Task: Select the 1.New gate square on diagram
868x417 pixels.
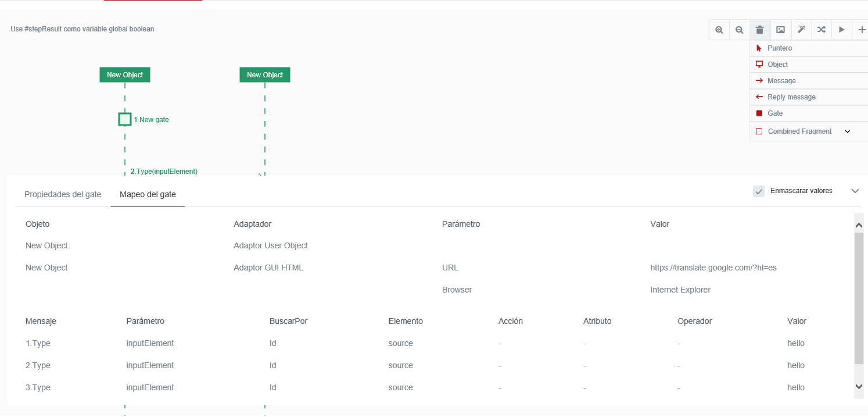Action: [x=125, y=119]
